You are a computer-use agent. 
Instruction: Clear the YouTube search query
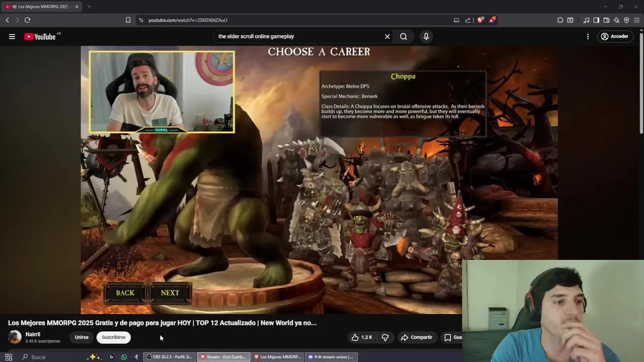(x=387, y=36)
